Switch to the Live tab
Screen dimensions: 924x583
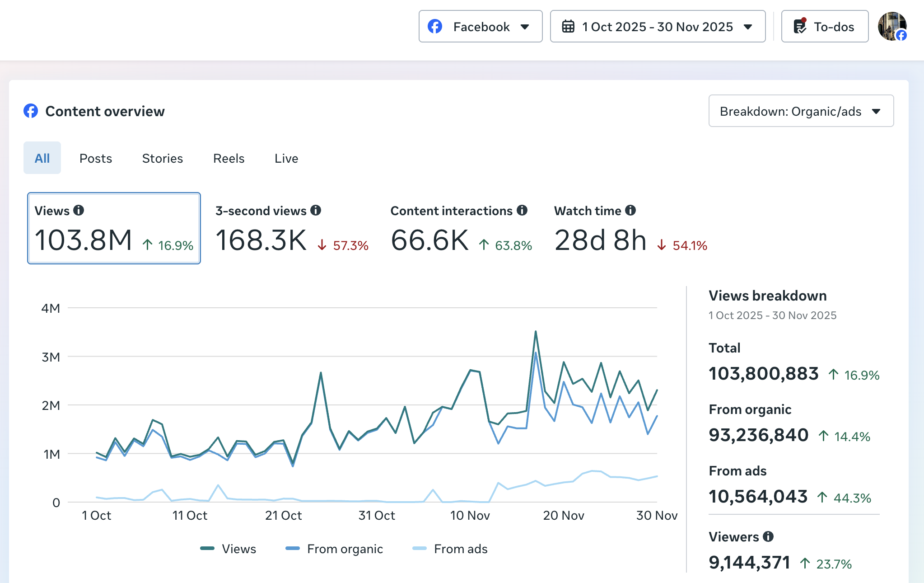pyautogui.click(x=286, y=158)
